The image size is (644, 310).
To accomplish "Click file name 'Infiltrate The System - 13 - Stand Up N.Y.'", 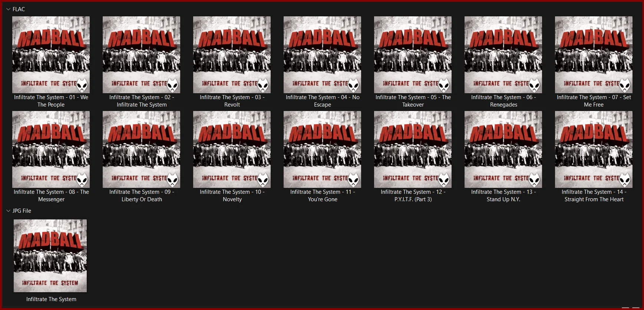I will (x=503, y=196).
